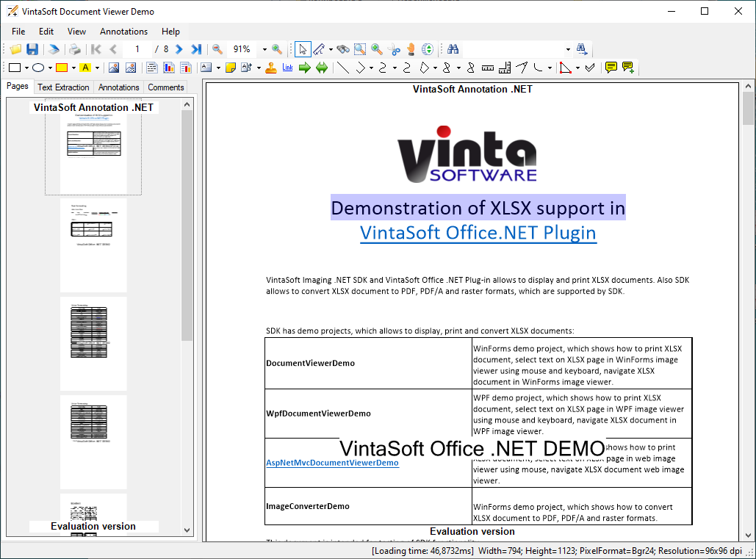Click the Print icon in toolbar

tap(74, 49)
